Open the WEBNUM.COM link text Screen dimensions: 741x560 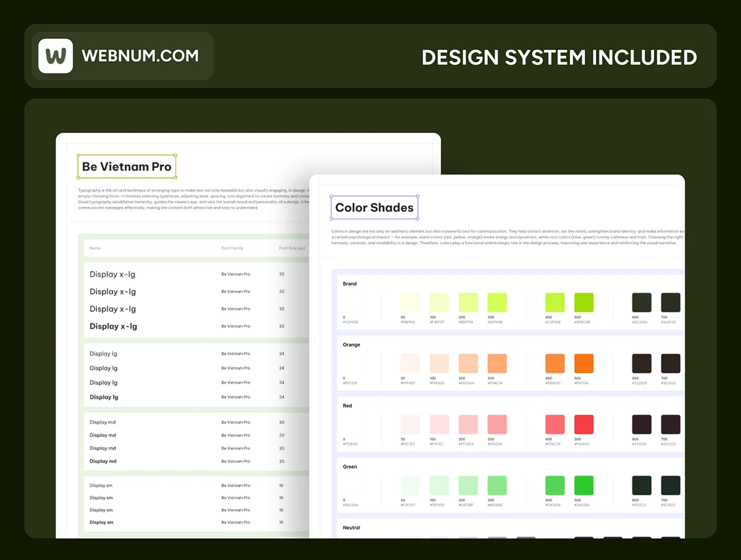tap(140, 56)
